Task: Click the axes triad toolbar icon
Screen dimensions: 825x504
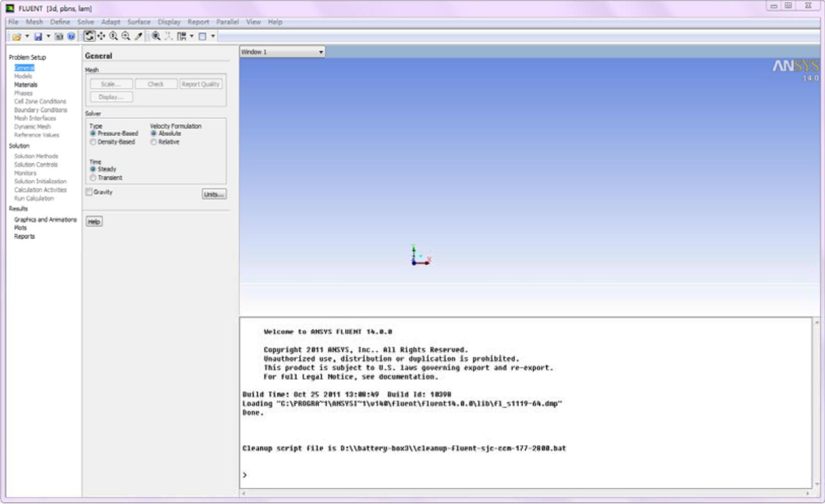Action: point(168,36)
